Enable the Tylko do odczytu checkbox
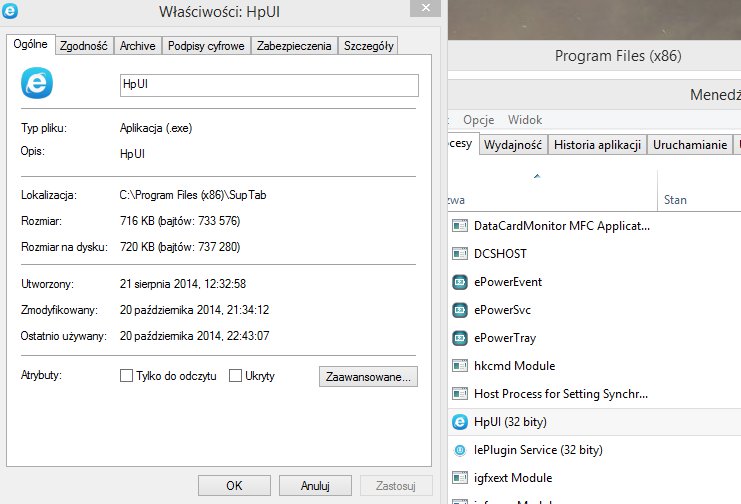This screenshot has height=504, width=741. tap(126, 376)
